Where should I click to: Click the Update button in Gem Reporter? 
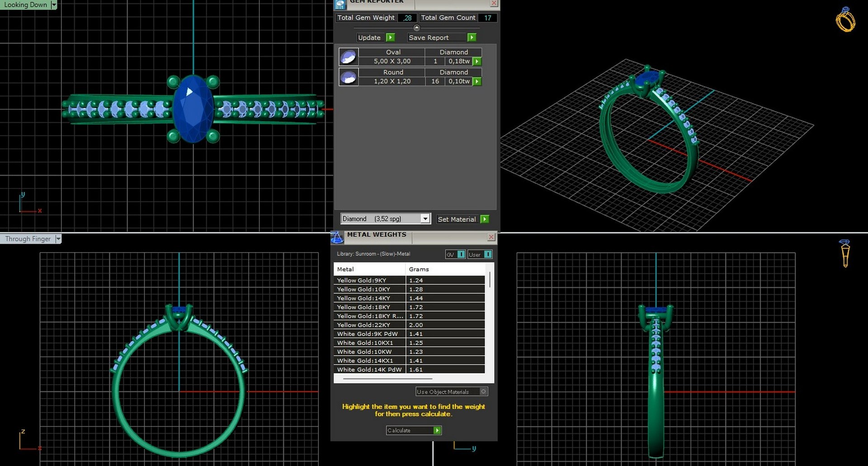[376, 38]
